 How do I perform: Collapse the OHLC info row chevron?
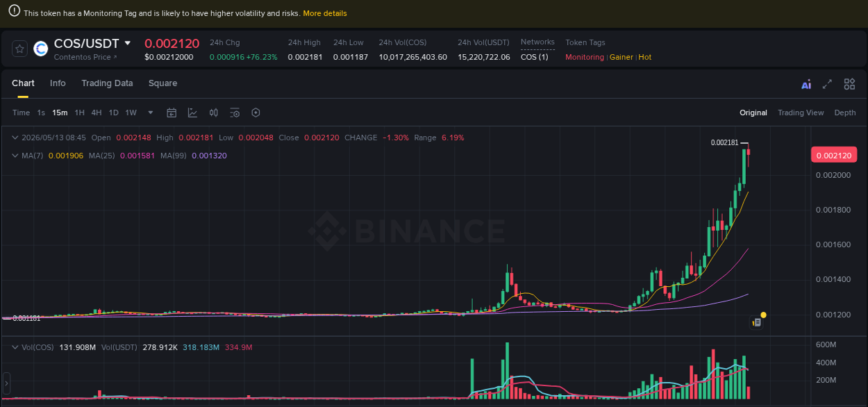[x=15, y=138]
